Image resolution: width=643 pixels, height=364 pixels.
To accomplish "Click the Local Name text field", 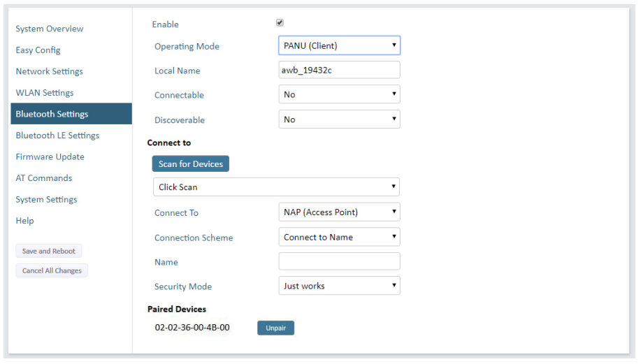I will (339, 70).
